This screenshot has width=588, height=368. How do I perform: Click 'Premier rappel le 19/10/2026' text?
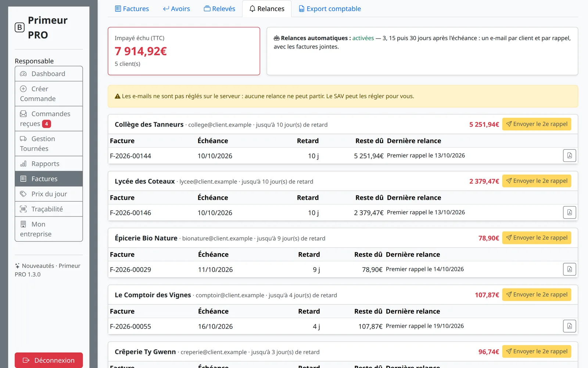[x=425, y=326]
